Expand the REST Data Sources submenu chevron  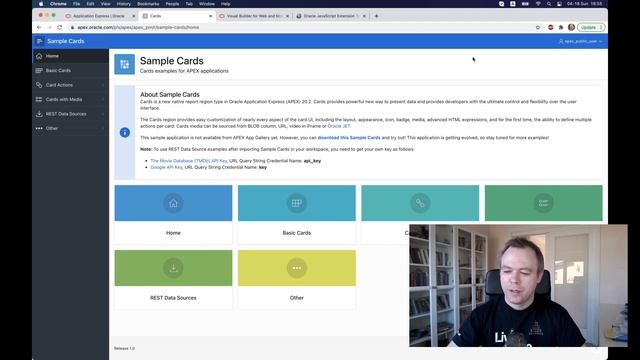click(103, 114)
